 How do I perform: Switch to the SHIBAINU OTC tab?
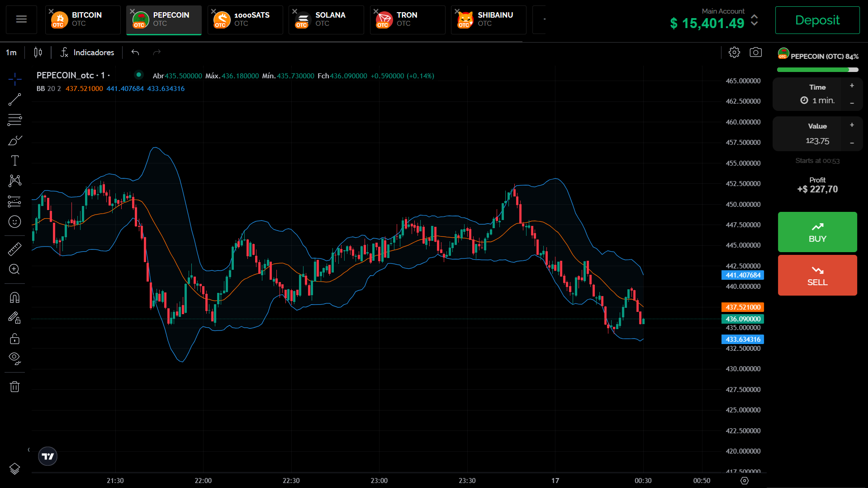pyautogui.click(x=489, y=19)
